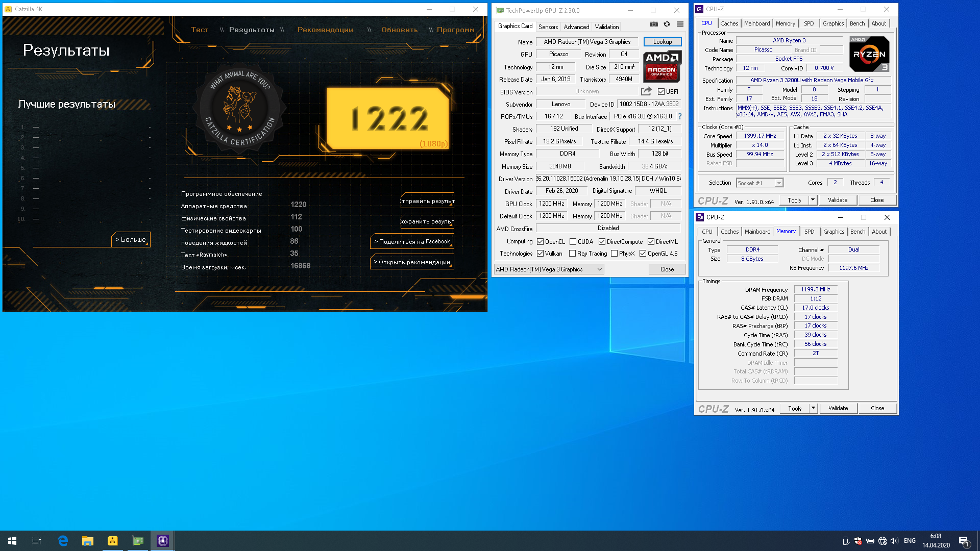Image resolution: width=980 pixels, height=551 pixels.
Task: Open File Explorer from the taskbar
Action: (x=88, y=541)
